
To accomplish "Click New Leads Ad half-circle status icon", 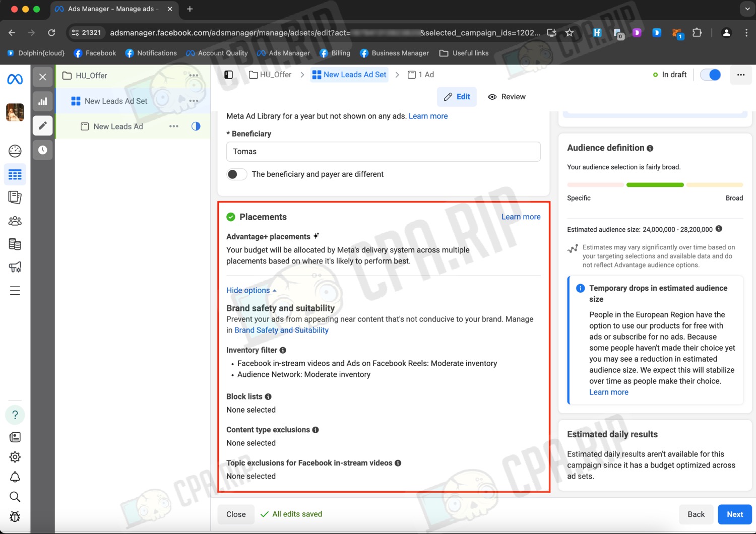I will [x=196, y=126].
